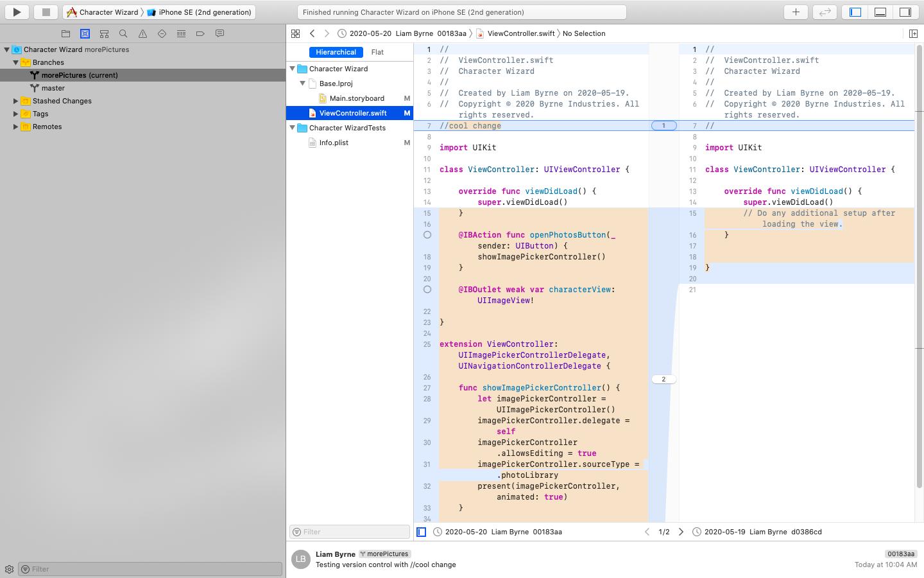Toggle the Debug area visibility
This screenshot has width=924, height=578.
[880, 12]
